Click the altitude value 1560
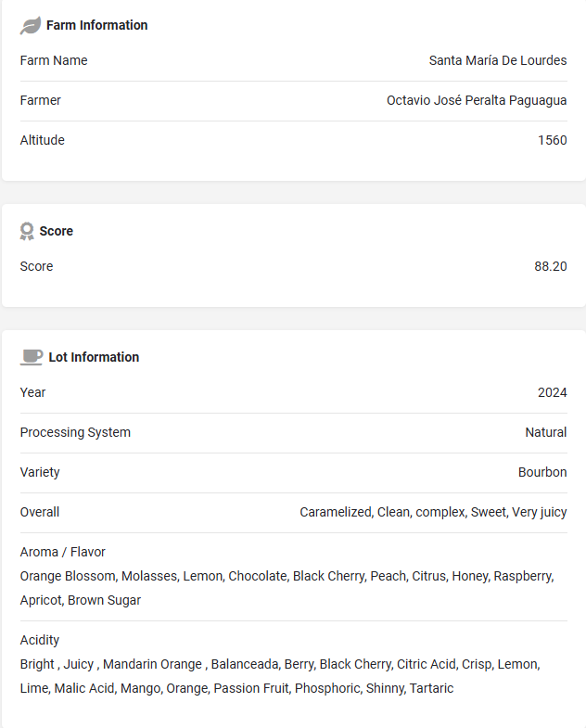586x728 pixels. [x=552, y=140]
